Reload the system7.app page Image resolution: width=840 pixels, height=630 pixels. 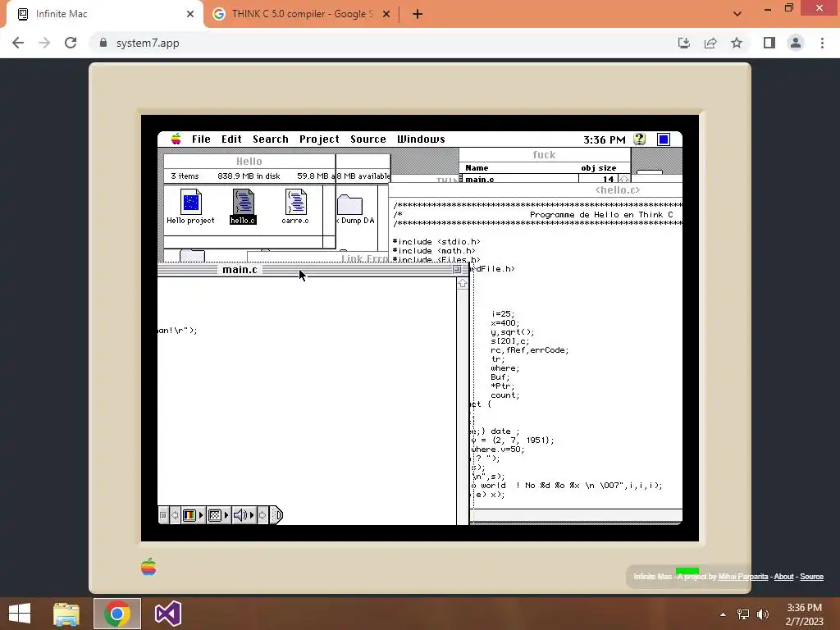coord(71,43)
